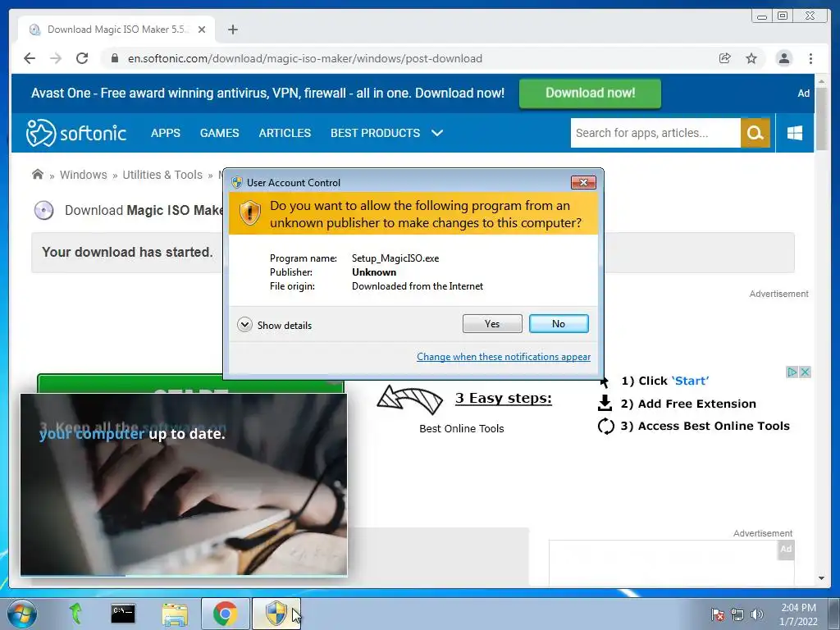Click the orange search magnifier button
840x630 pixels.
pyautogui.click(x=756, y=133)
